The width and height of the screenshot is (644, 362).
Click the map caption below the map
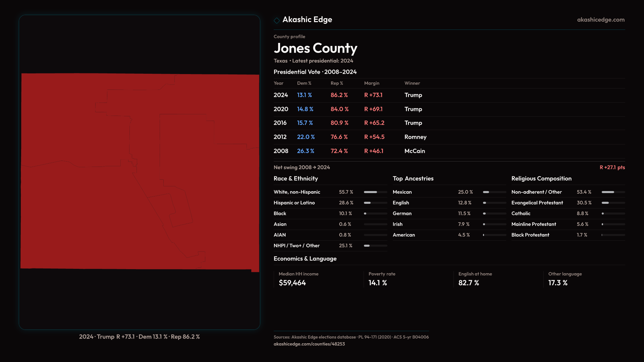click(x=139, y=337)
